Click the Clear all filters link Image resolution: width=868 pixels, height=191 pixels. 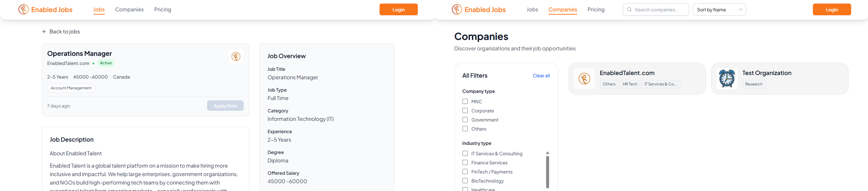541,76
